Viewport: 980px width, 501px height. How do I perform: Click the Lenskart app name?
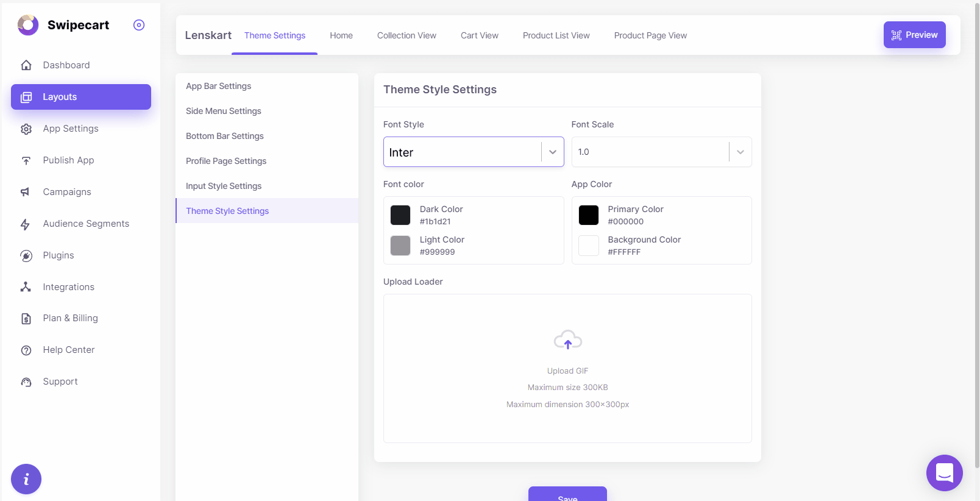click(208, 35)
